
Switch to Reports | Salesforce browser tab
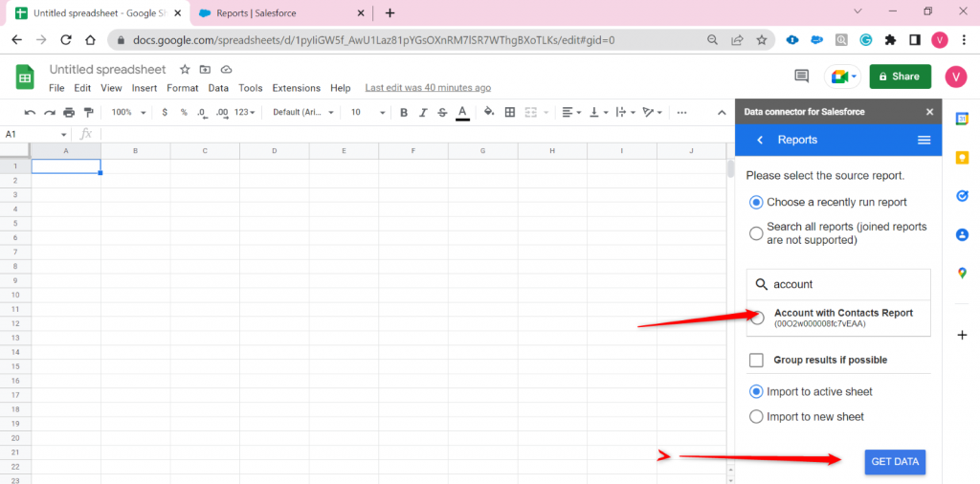pos(279,13)
